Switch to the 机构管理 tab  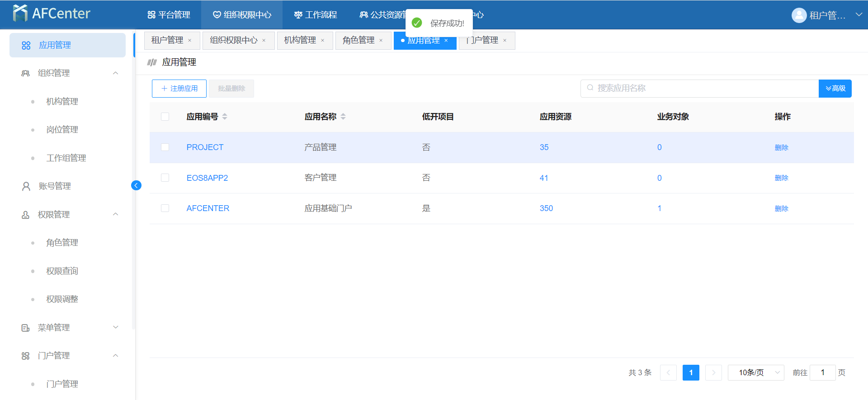[x=300, y=40]
